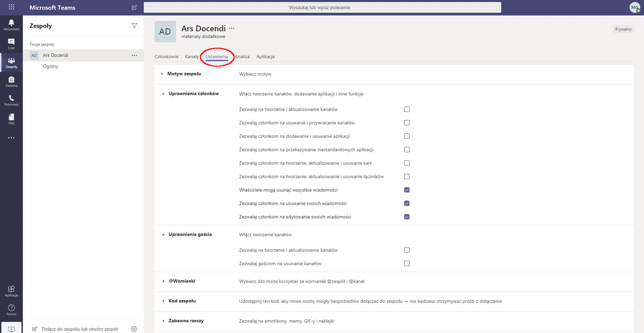The height and width of the screenshot is (333, 644).
Task: Open Czat in the left sidebar
Action: [x=11, y=44]
